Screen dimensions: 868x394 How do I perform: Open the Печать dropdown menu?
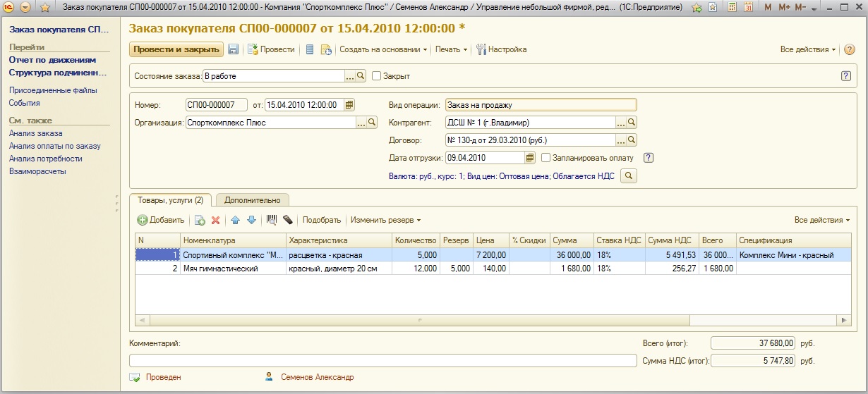(x=452, y=49)
